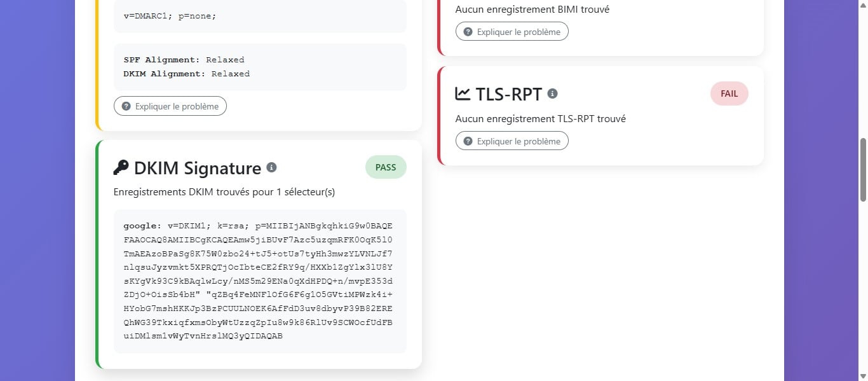The height and width of the screenshot is (381, 868).
Task: Click the question mark icon on the TLS-RPT explain button
Action: point(468,141)
